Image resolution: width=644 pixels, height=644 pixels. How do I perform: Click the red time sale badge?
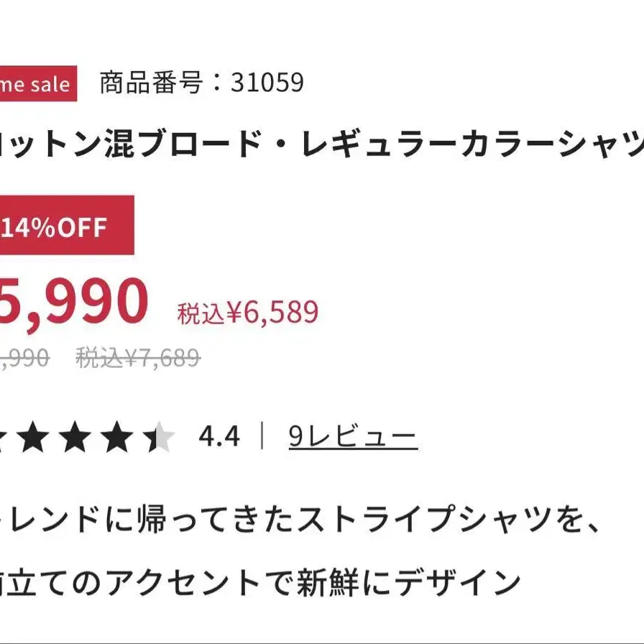point(38,83)
